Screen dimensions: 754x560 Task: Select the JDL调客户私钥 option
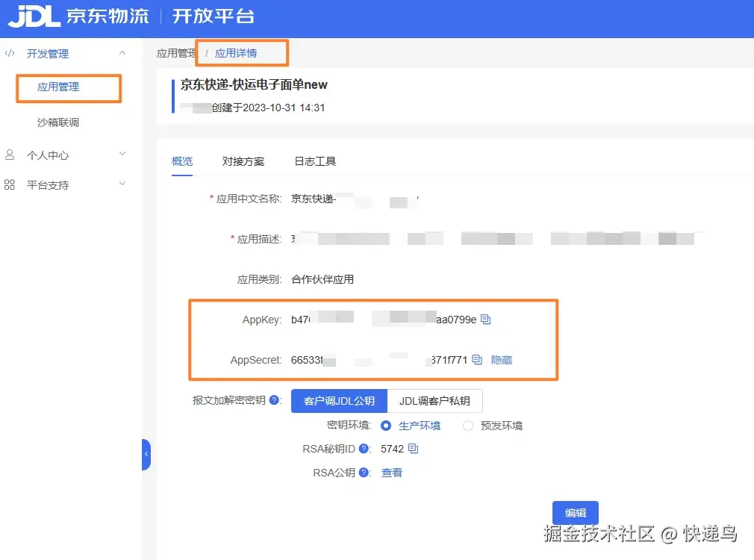point(434,401)
